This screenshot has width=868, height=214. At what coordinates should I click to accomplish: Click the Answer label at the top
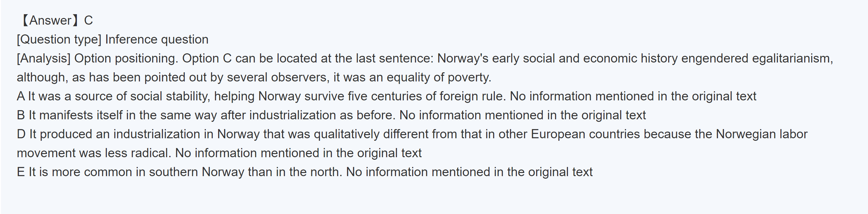tap(50, 21)
